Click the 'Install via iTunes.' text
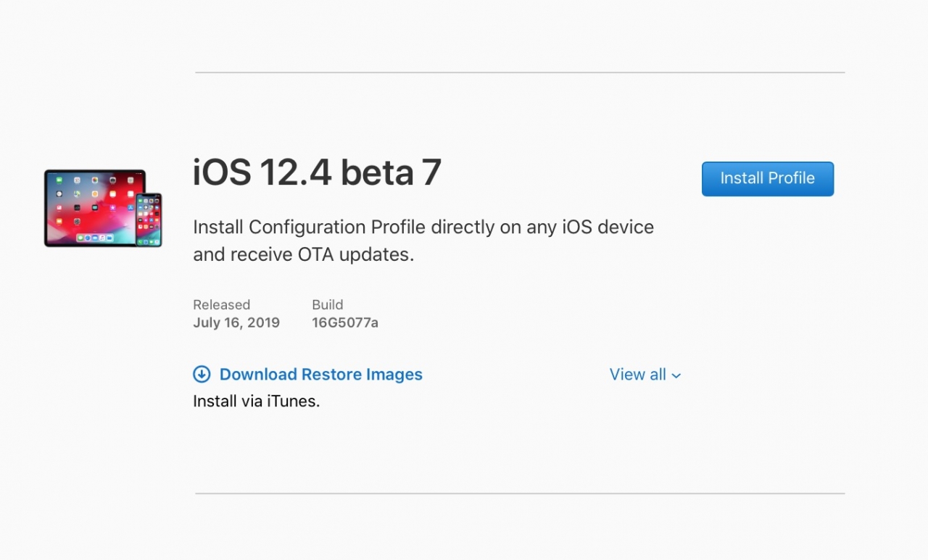This screenshot has height=560, width=928. 256,401
